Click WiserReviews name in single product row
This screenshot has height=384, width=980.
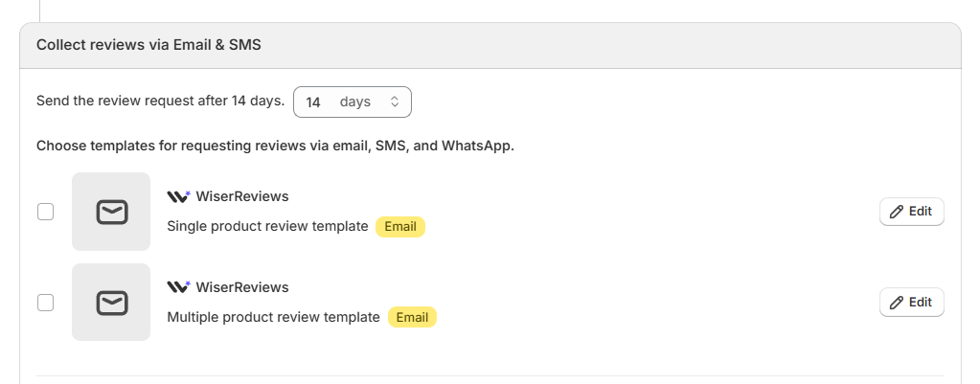pyautogui.click(x=241, y=196)
